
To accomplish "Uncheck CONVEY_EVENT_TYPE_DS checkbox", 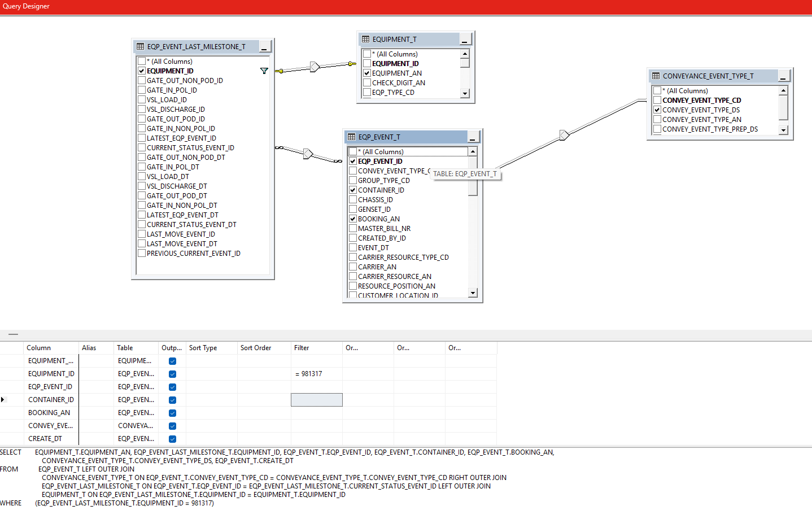I will click(x=657, y=110).
